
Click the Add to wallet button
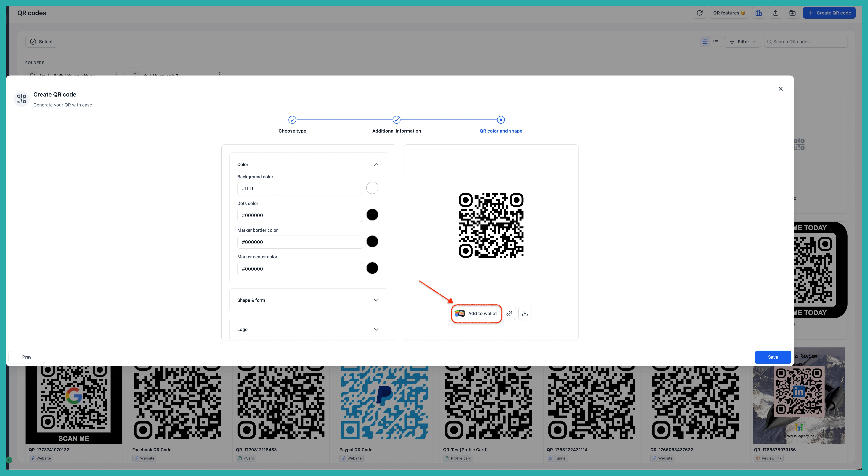(476, 313)
